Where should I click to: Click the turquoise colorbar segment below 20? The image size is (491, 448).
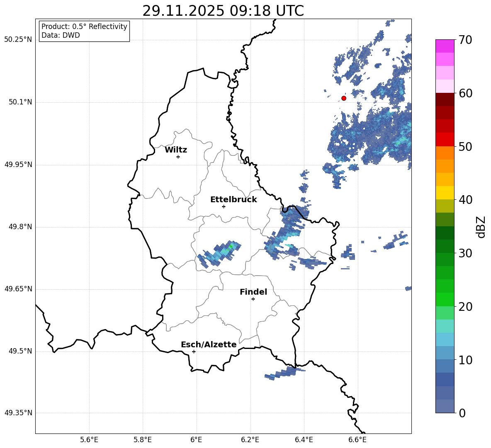[x=445, y=326]
